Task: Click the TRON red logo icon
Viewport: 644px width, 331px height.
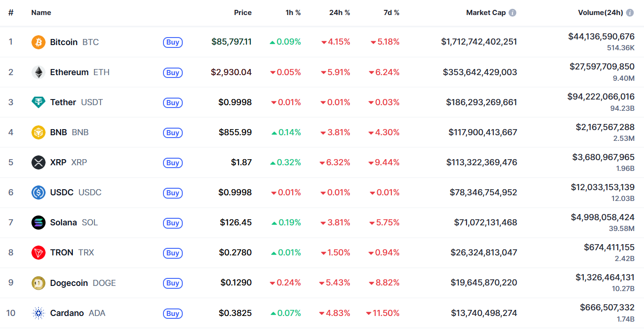Action: [x=39, y=252]
